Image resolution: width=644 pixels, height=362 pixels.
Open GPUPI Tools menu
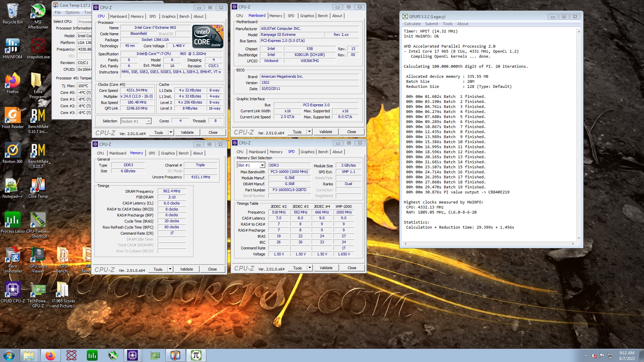click(x=447, y=24)
